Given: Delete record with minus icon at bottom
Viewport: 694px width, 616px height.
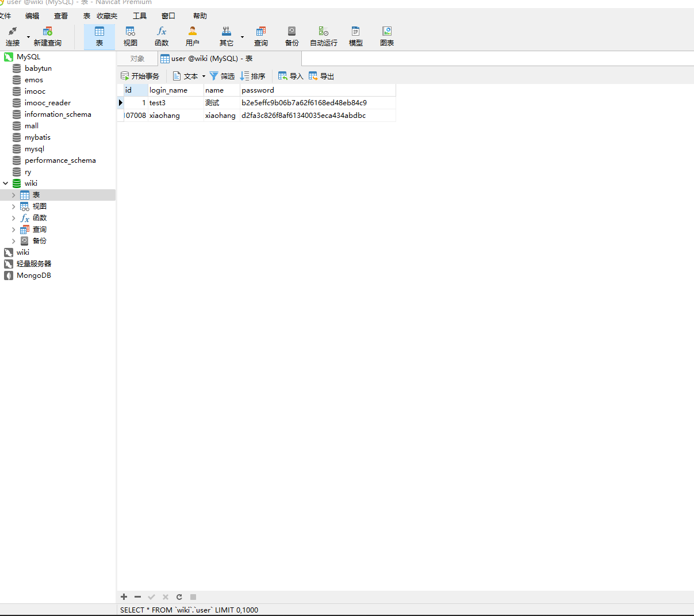Looking at the screenshot, I should (137, 597).
